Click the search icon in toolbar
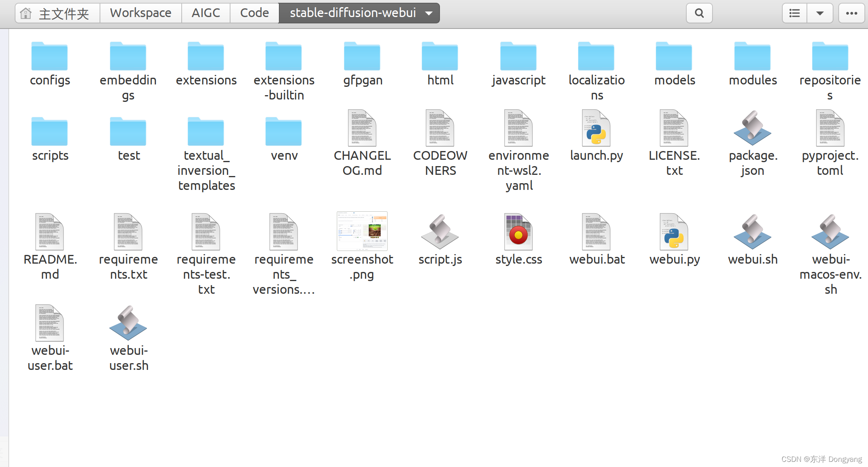Screen dimensions: 868x467 coord(699,13)
